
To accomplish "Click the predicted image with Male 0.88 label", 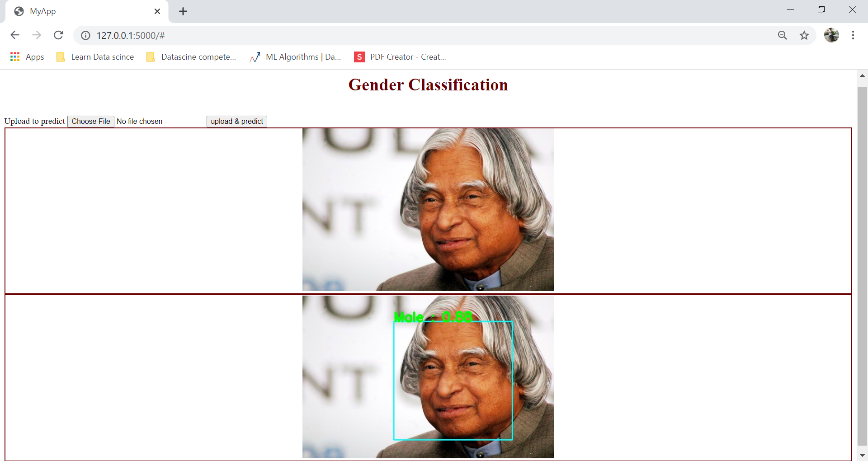I will pyautogui.click(x=428, y=376).
